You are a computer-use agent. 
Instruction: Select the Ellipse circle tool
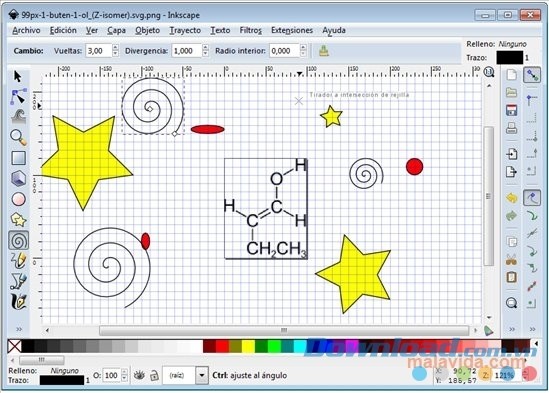pyautogui.click(x=19, y=199)
